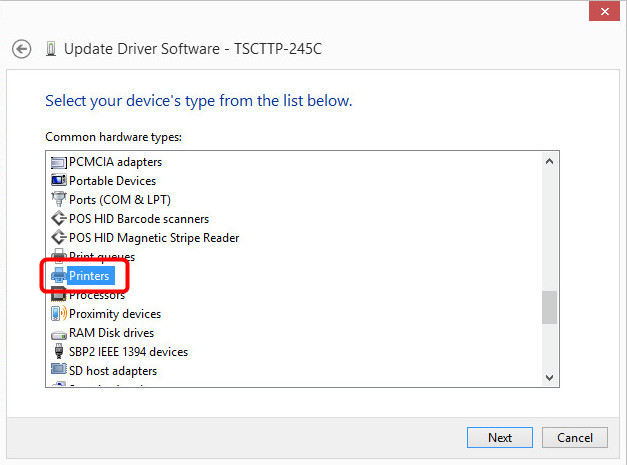Viewport: 627px width, 465px height.
Task: Click the Printers device icon
Action: [58, 275]
